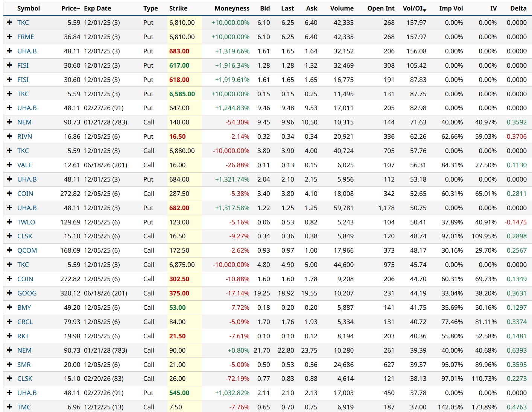Click the plus icon next to TMC
Image resolution: width=532 pixels, height=412 pixels.
pyautogui.click(x=10, y=407)
